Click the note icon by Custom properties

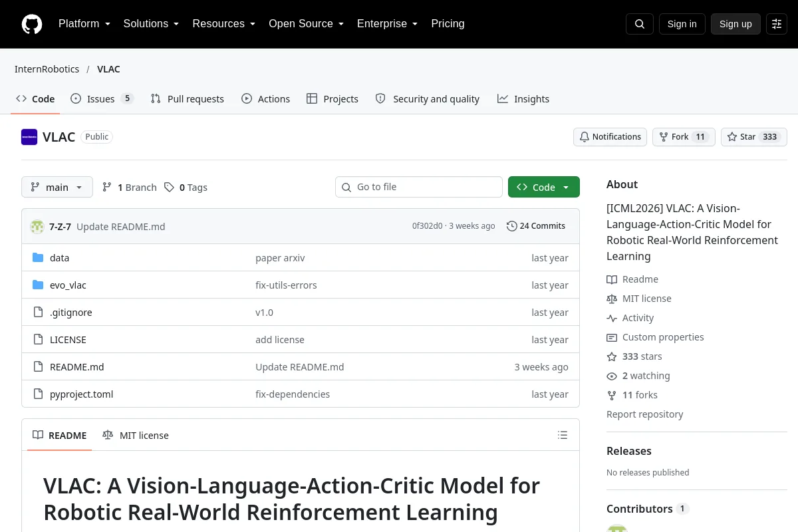click(x=612, y=338)
